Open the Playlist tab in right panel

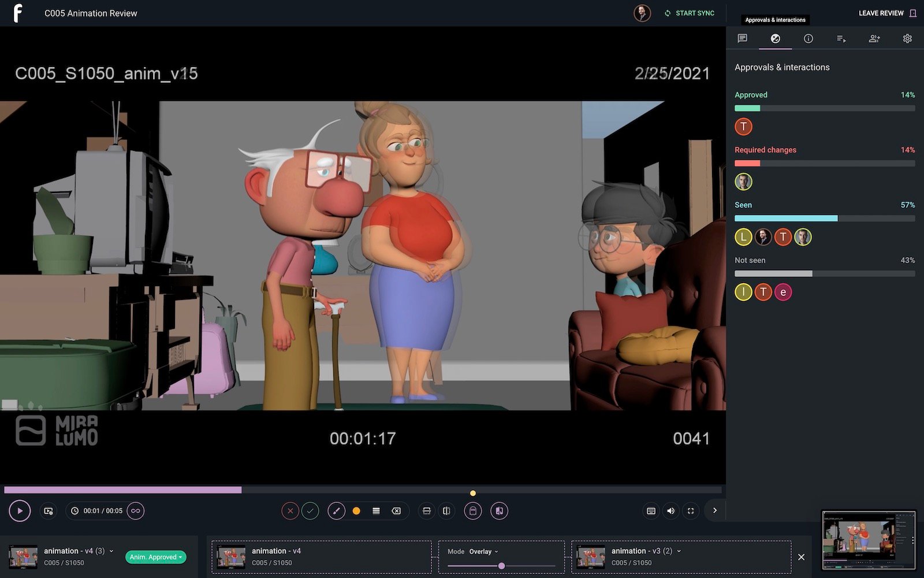(x=841, y=38)
